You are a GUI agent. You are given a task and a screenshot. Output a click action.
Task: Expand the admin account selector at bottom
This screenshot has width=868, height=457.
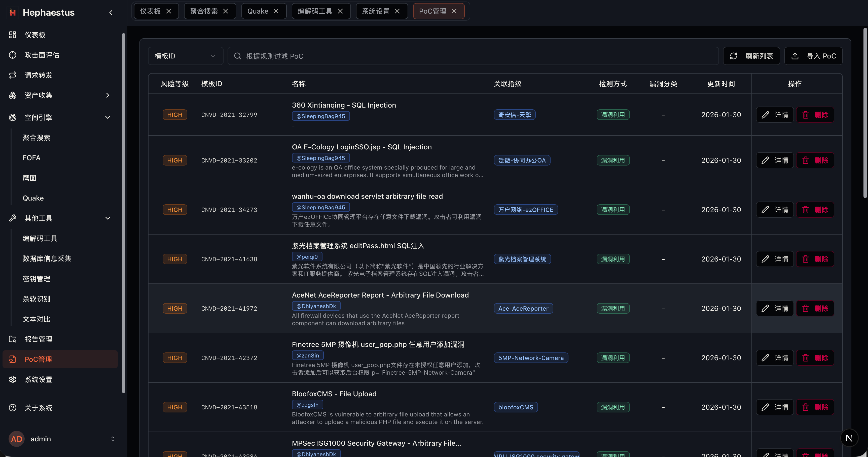(x=113, y=438)
